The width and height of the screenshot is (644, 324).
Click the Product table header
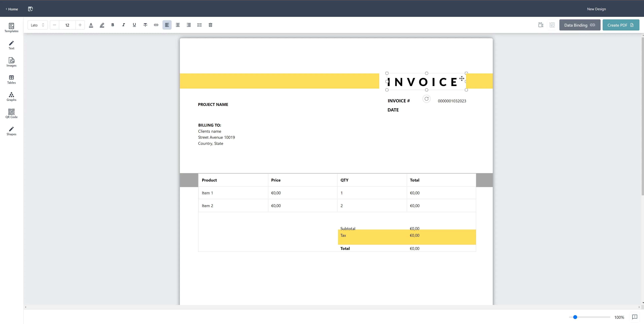[209, 180]
